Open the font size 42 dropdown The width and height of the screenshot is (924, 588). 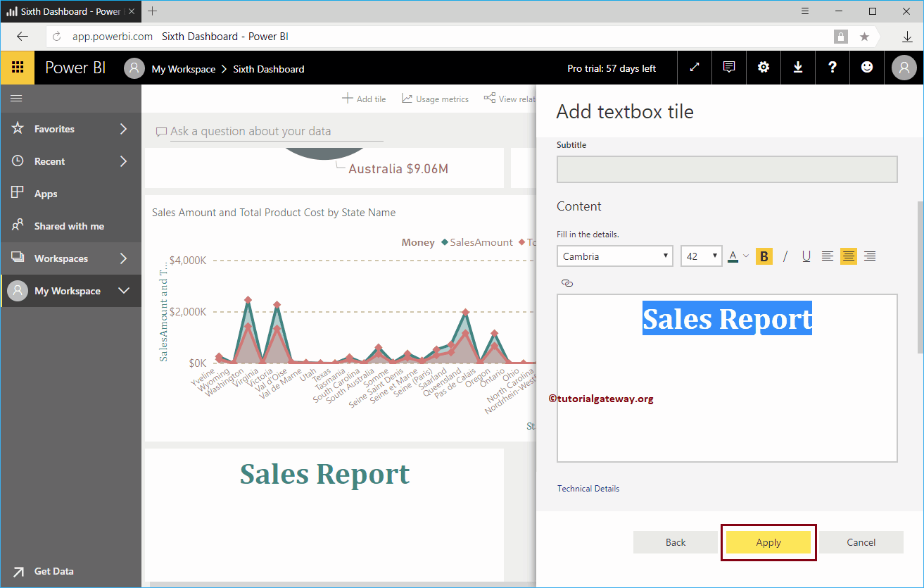coord(702,256)
